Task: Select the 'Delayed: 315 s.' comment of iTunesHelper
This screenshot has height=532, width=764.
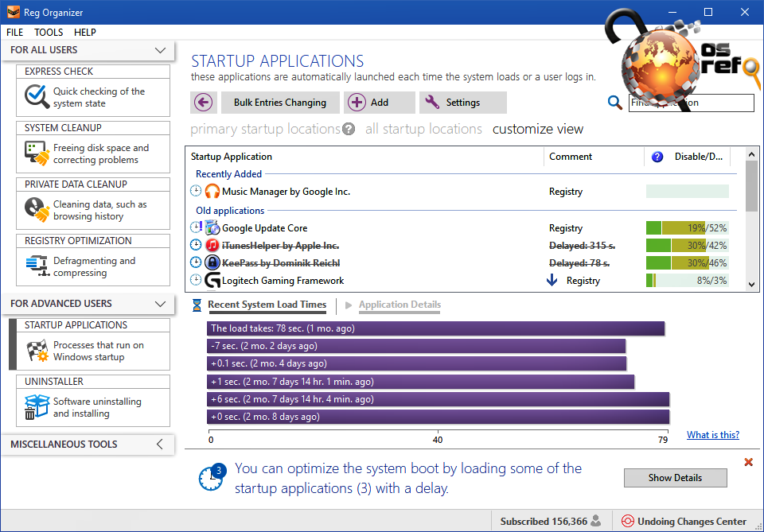Action: click(x=582, y=245)
